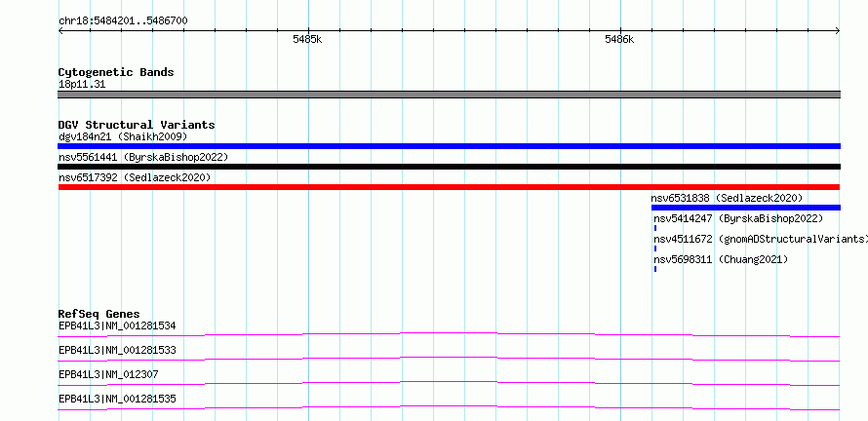
Task: Open the EPB41L3|NM_001281534 transcript label
Action: click(x=117, y=325)
